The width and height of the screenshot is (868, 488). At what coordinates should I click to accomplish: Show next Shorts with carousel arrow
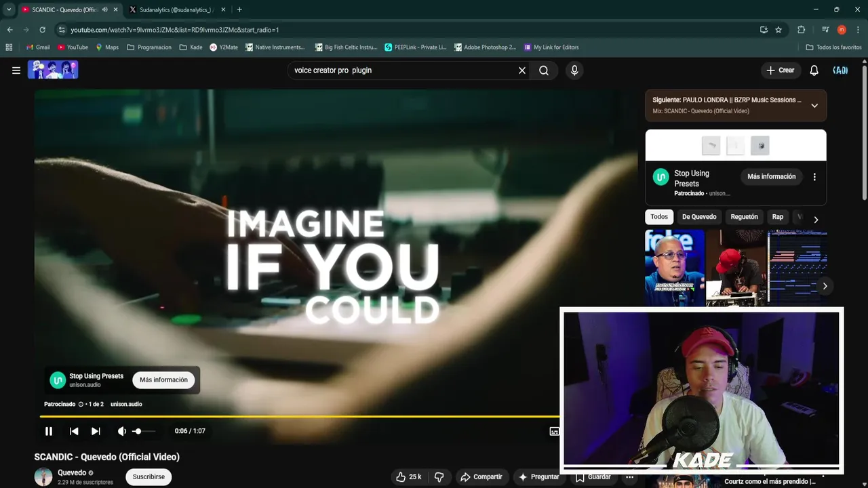[x=825, y=286]
